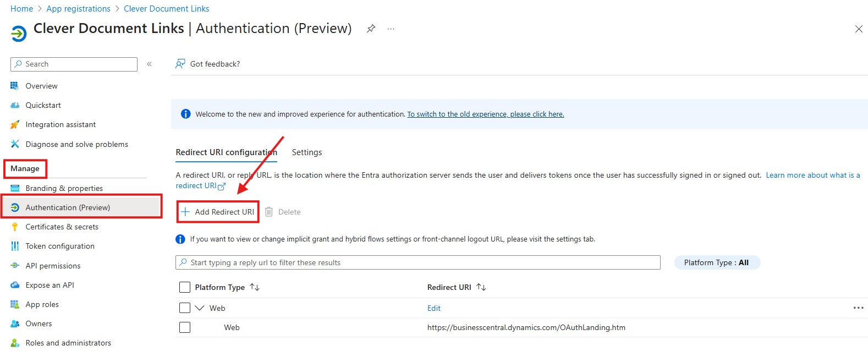The image size is (868, 351).
Task: Click the Platform Type column header
Action: point(220,287)
